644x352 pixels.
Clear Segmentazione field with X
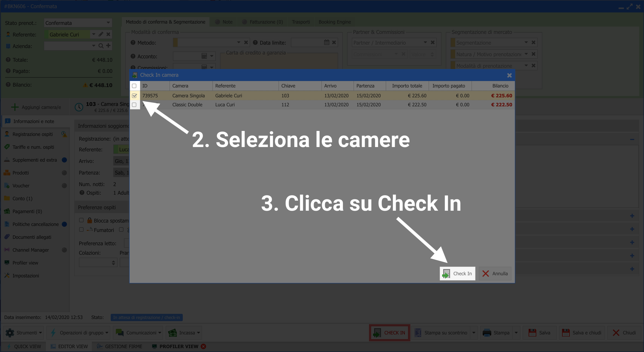(x=533, y=42)
